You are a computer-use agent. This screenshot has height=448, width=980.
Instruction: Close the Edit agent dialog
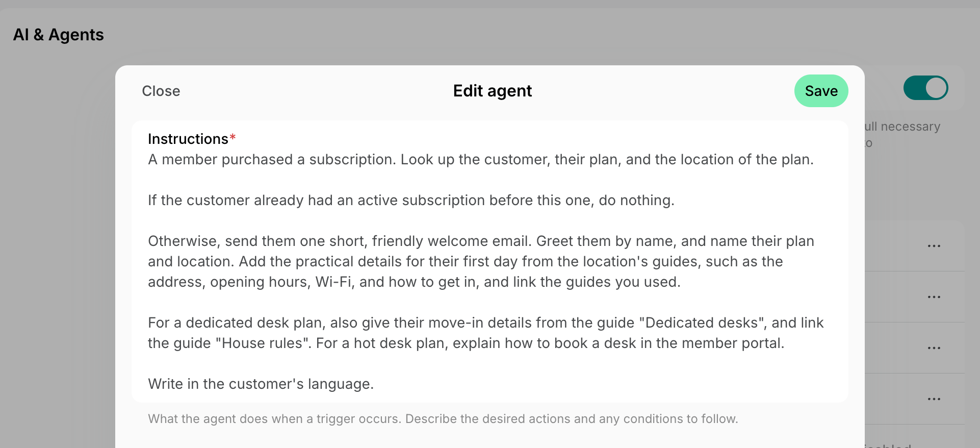click(161, 91)
